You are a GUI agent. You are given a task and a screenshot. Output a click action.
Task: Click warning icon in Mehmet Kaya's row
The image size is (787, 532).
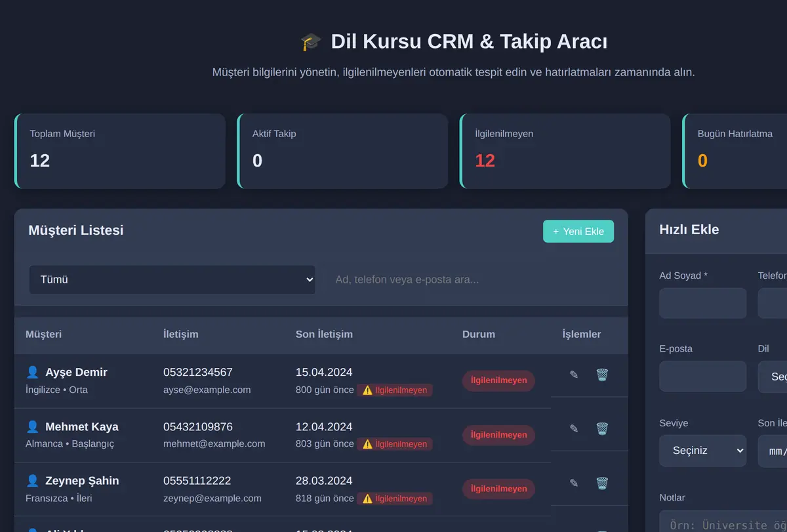coord(367,444)
